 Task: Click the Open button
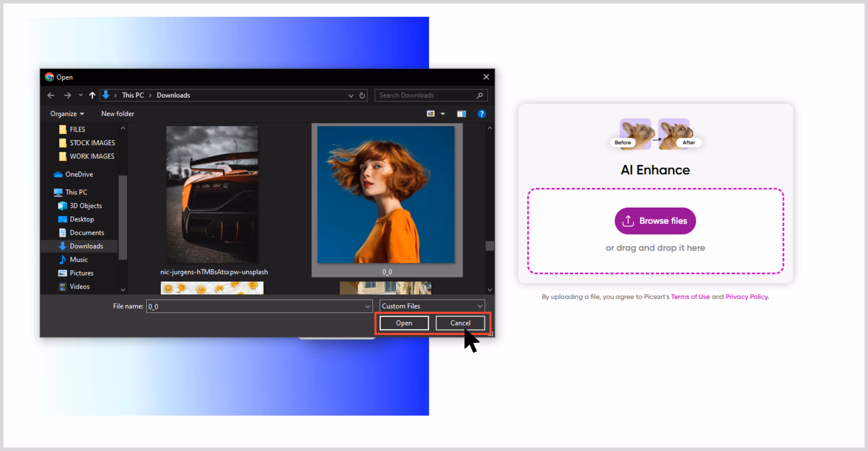pyautogui.click(x=404, y=323)
